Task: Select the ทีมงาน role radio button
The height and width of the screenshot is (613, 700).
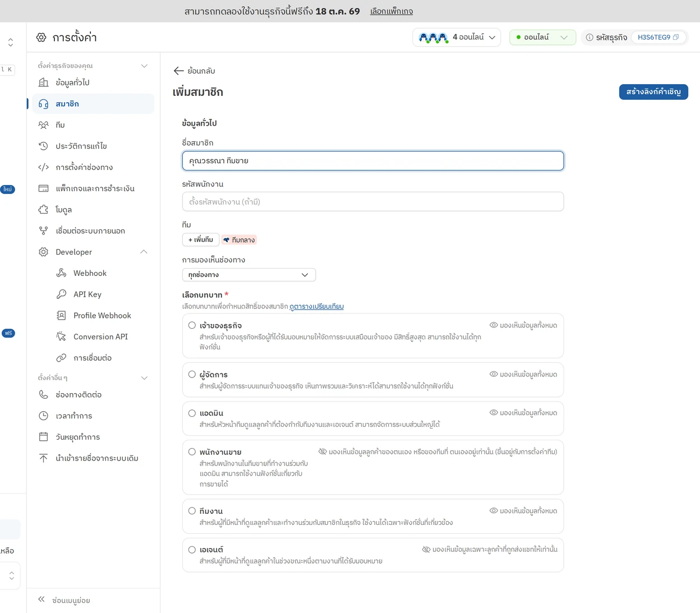Action: [x=192, y=511]
